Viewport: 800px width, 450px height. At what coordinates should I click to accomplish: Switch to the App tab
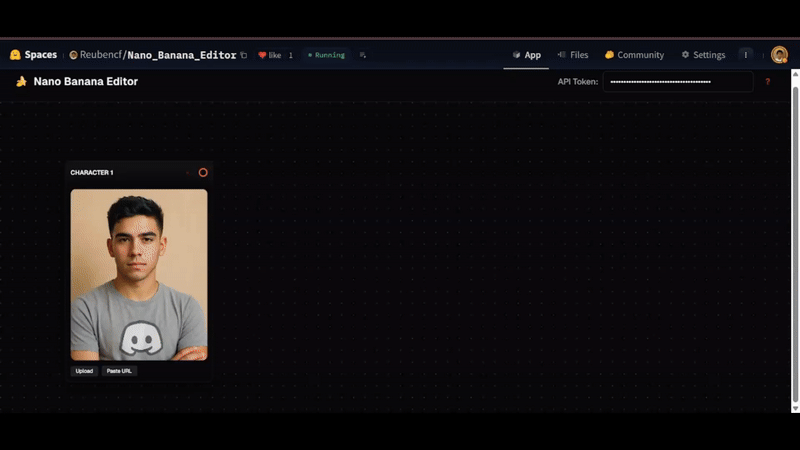[x=526, y=55]
